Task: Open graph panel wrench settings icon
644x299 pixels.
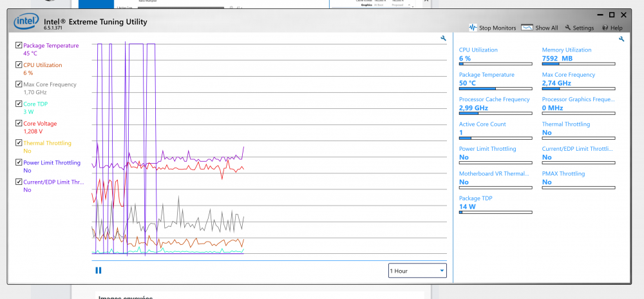Action: (x=444, y=38)
